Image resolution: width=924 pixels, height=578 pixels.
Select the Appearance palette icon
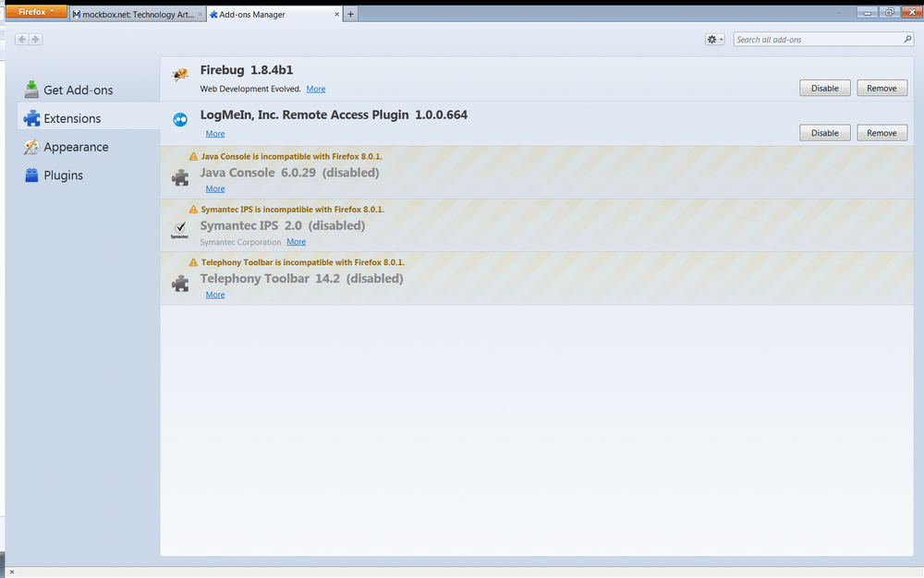pos(30,147)
